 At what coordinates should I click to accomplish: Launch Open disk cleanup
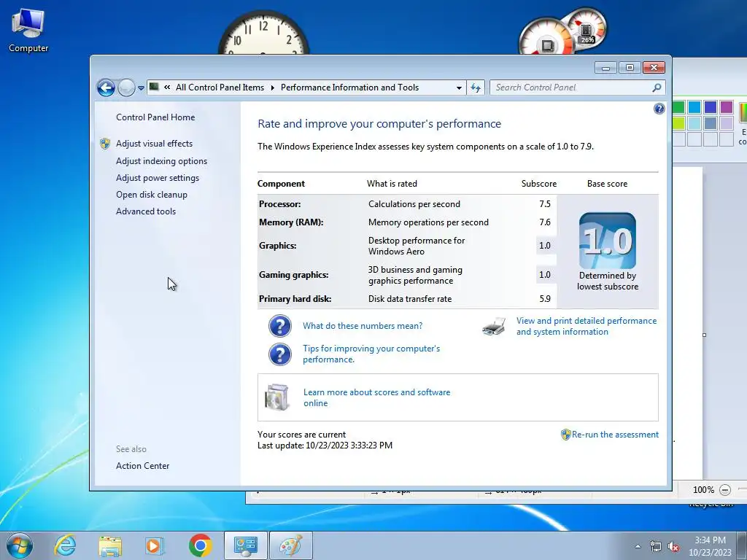[152, 194]
